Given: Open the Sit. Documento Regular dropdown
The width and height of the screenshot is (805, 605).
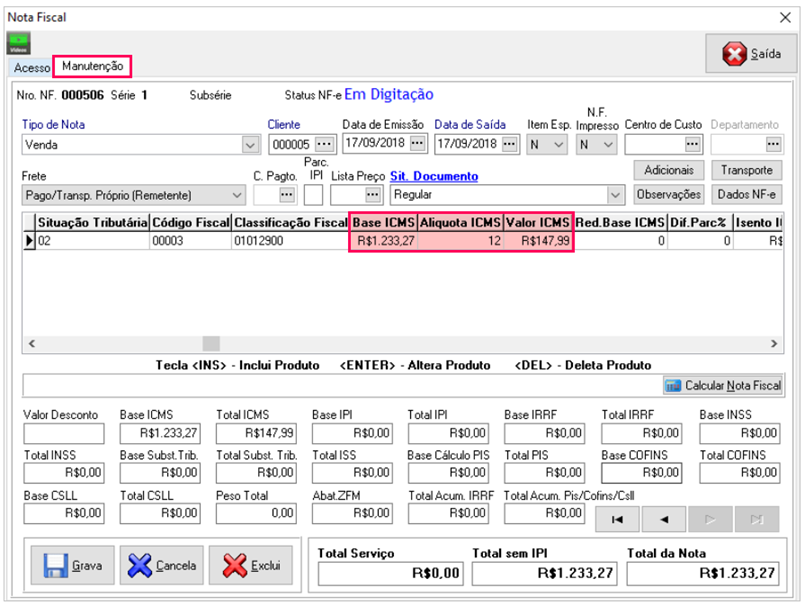Looking at the screenshot, I should (x=616, y=194).
